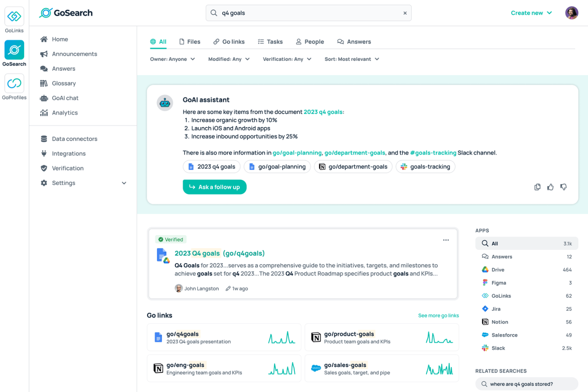Switch to the Go links tab
This screenshot has height=392, width=588.
229,42
